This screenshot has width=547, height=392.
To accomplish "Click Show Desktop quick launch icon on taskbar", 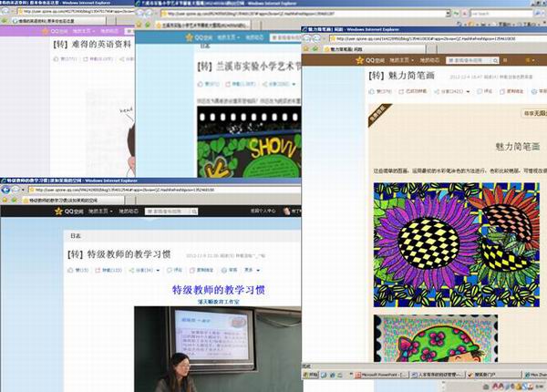I will [324, 375].
